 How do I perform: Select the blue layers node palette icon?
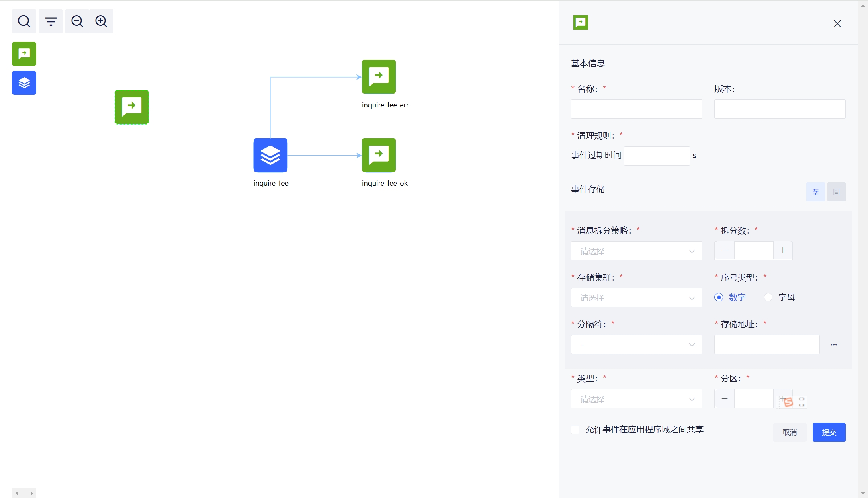[24, 83]
